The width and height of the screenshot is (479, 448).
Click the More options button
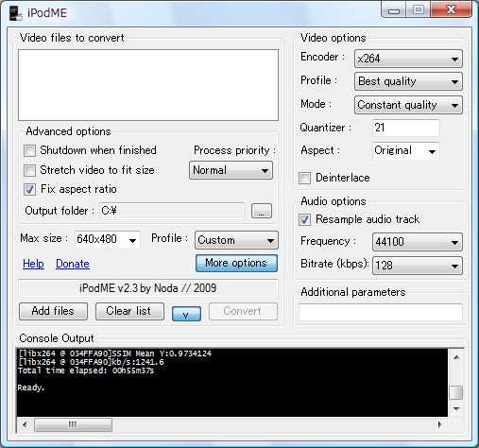(x=236, y=263)
